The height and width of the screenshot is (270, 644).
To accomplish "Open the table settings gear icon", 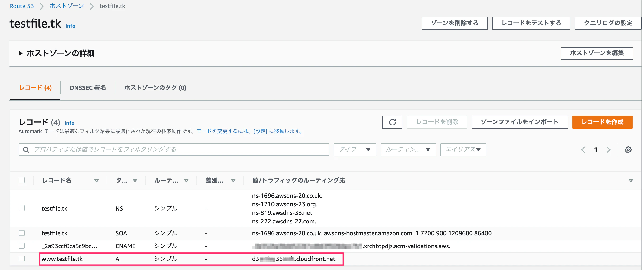I will click(x=628, y=150).
